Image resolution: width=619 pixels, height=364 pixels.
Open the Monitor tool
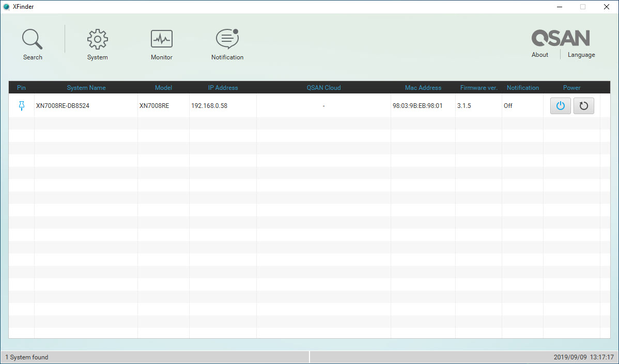click(161, 39)
